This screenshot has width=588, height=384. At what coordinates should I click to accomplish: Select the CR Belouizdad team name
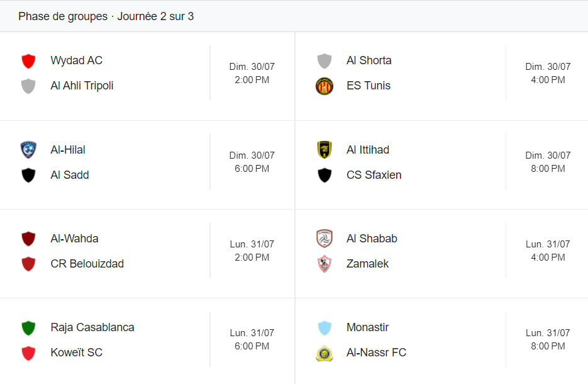87,264
